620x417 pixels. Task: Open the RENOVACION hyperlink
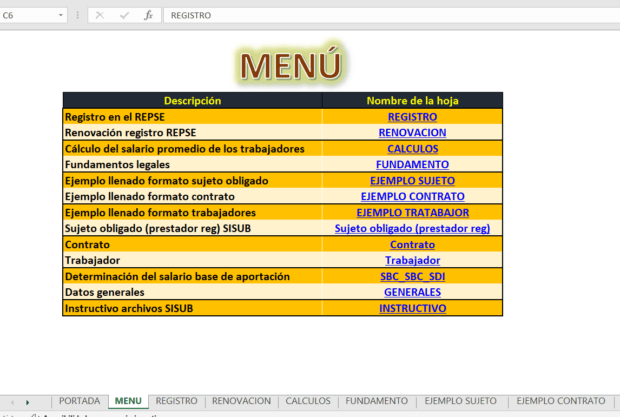pyautogui.click(x=412, y=133)
